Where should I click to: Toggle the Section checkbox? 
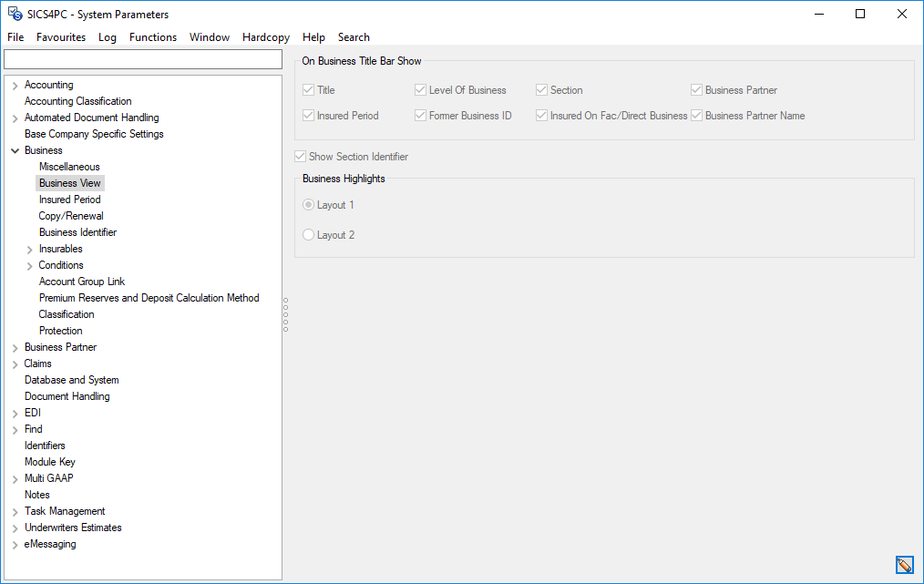(x=541, y=89)
